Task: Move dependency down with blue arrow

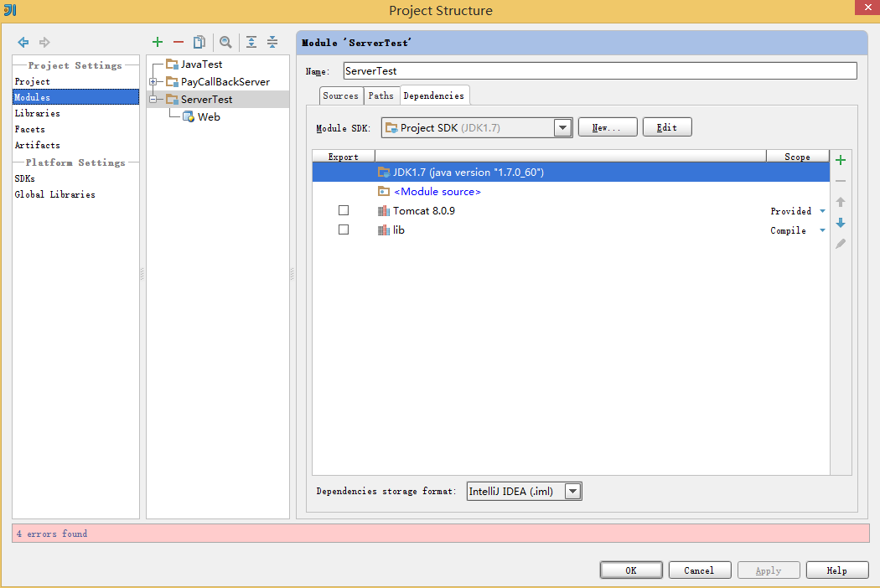Action: [x=841, y=223]
